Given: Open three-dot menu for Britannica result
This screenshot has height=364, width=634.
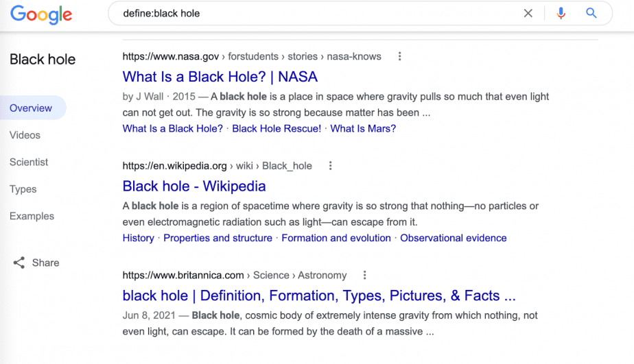Looking at the screenshot, I should click(x=365, y=275).
